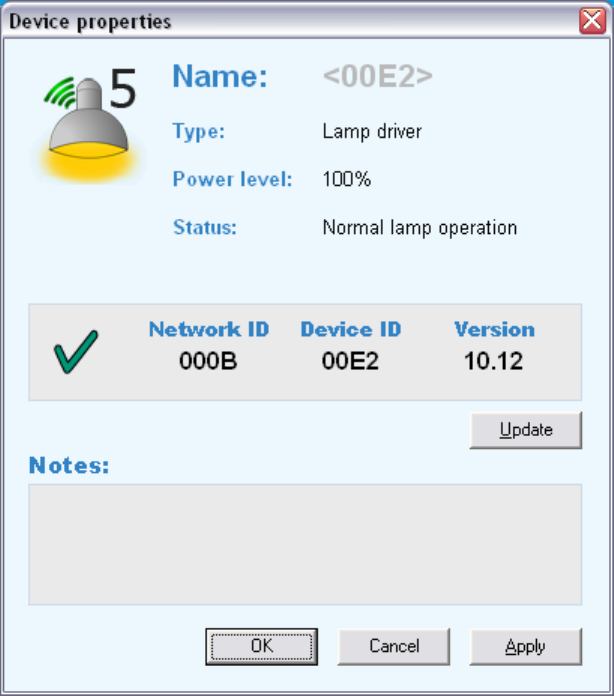Click the 'Lamp driver' type text
614x696 pixels.
click(372, 131)
